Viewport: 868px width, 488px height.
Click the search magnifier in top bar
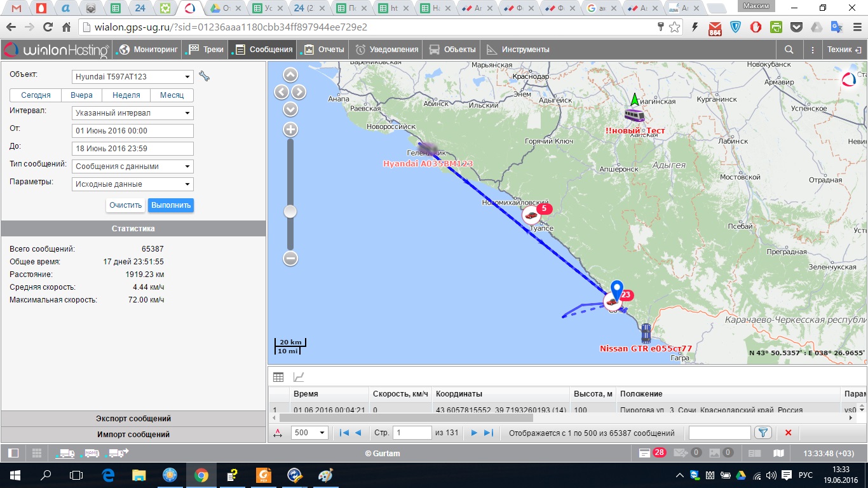click(789, 50)
